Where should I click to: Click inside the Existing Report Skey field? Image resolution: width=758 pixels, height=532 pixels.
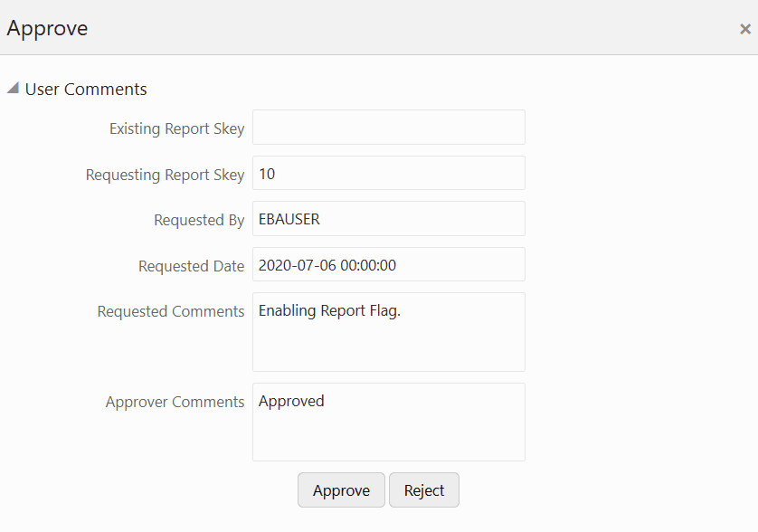388,127
